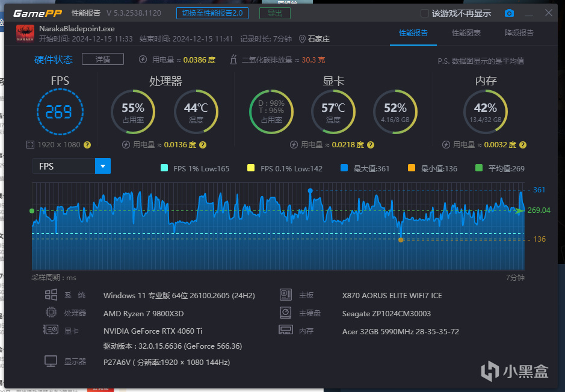The height and width of the screenshot is (392, 565).
Task: Click the Windows system icon in hardware list
Action: click(51, 295)
